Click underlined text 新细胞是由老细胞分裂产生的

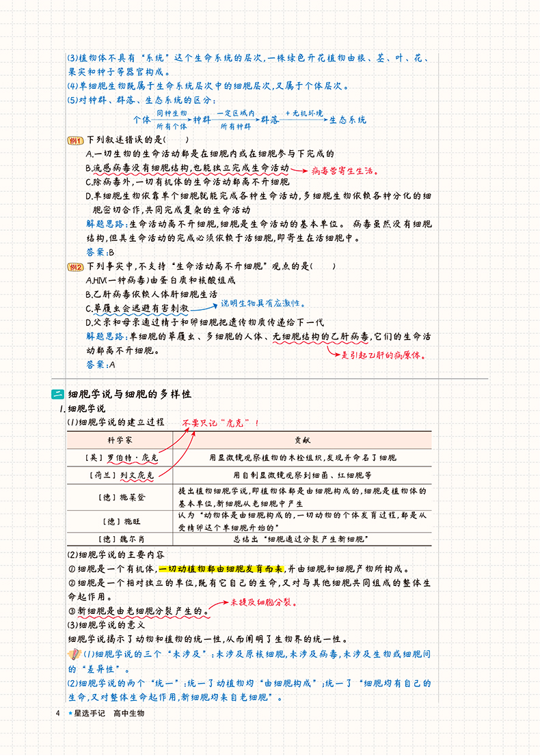tap(144, 611)
